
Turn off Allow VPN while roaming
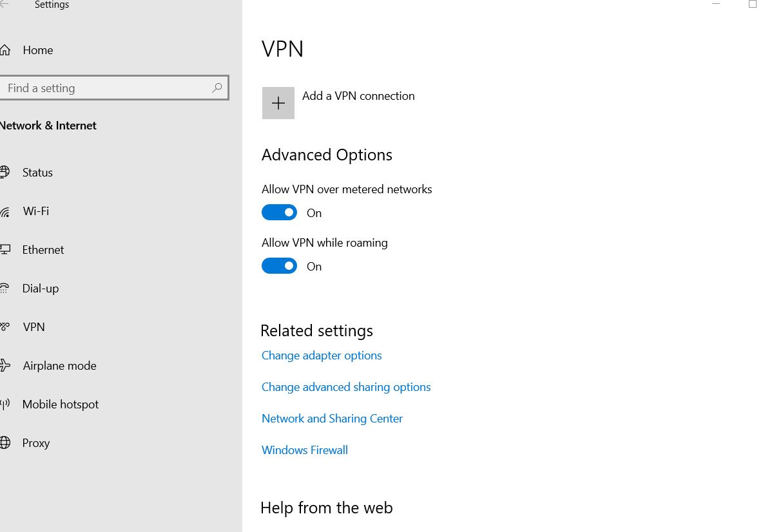click(x=279, y=266)
